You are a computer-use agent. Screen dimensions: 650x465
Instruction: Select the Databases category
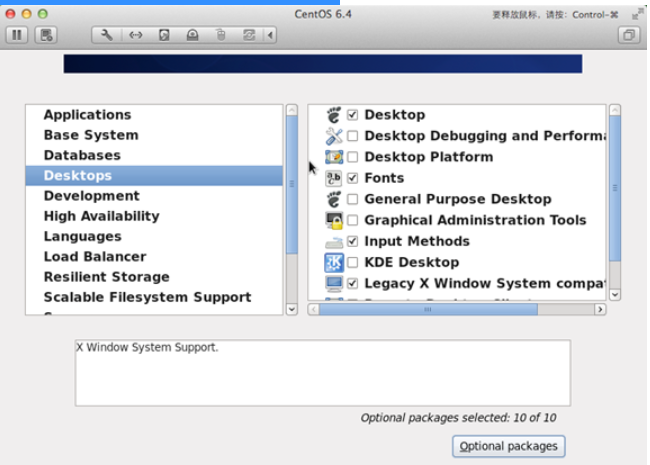pyautogui.click(x=82, y=155)
